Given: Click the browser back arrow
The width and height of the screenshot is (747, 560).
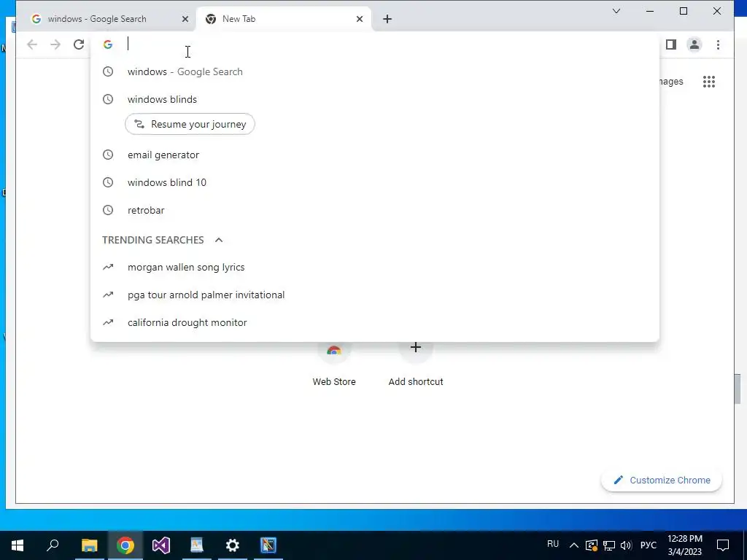Looking at the screenshot, I should 32,44.
